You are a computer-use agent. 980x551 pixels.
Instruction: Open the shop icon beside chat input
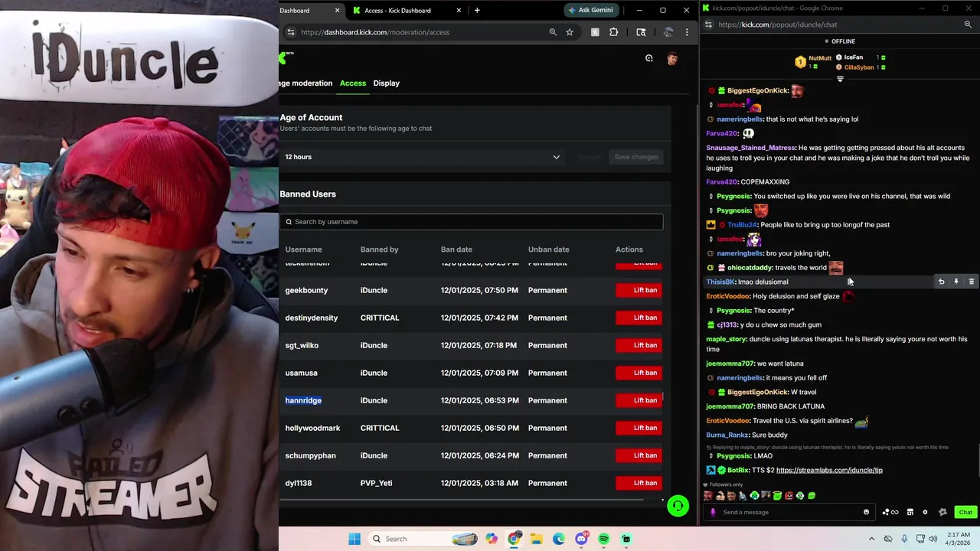910,512
